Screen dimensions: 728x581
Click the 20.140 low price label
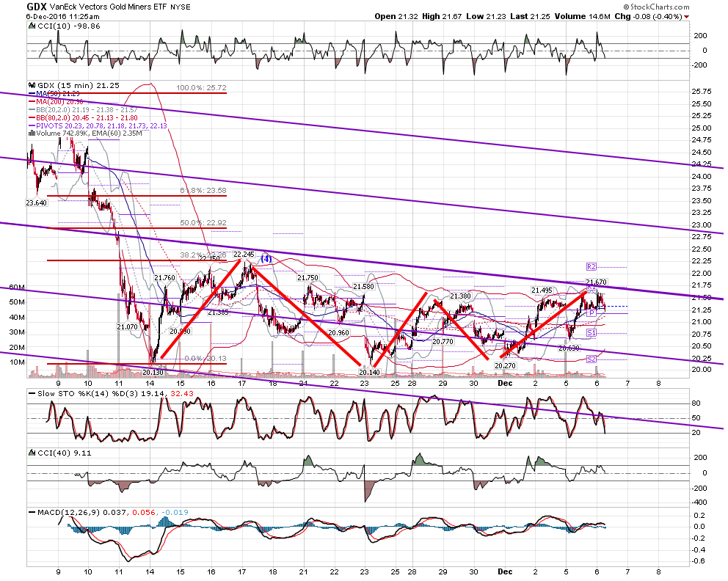coord(370,372)
